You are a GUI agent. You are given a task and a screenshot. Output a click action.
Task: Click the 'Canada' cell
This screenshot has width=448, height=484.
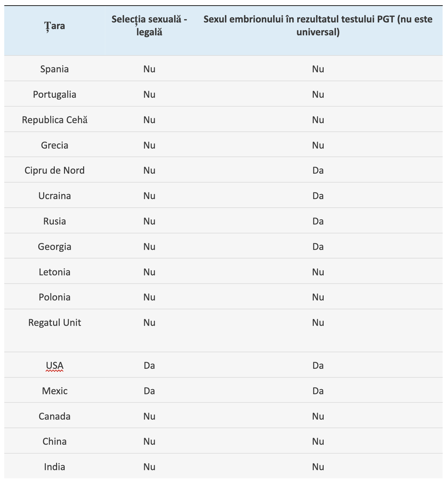[55, 416]
